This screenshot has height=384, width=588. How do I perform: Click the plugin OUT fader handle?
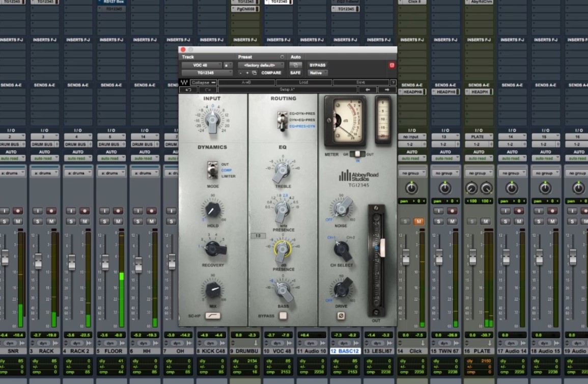click(x=382, y=248)
